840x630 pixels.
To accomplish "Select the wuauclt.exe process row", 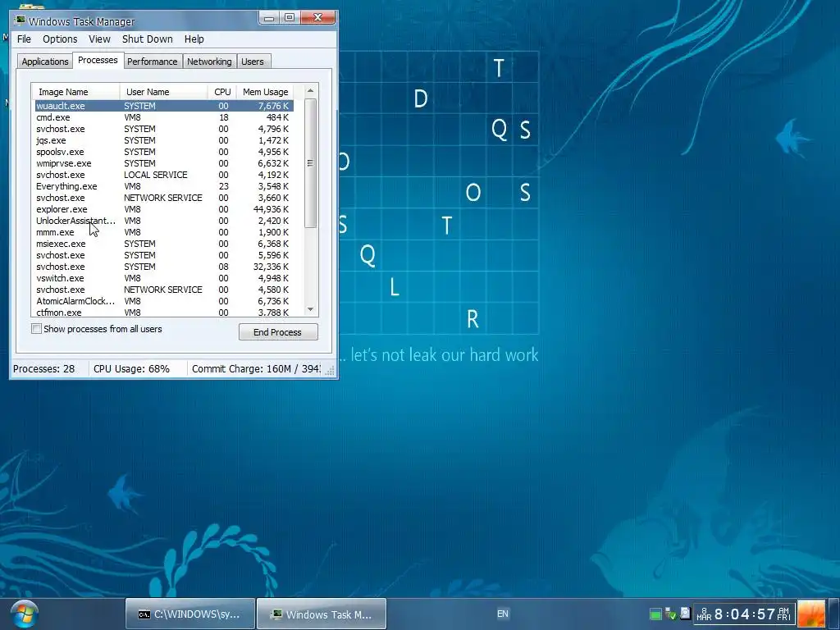I will point(164,106).
